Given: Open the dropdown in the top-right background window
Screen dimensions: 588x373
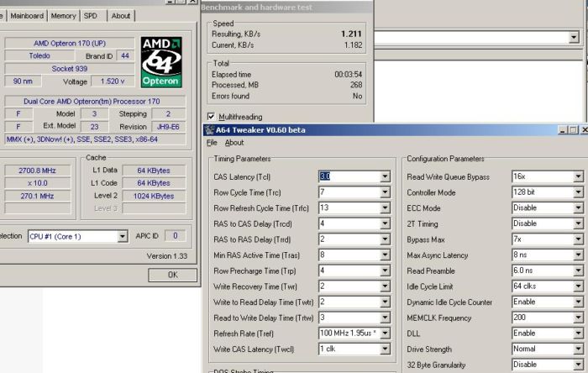Looking at the screenshot, I should 574,37.
